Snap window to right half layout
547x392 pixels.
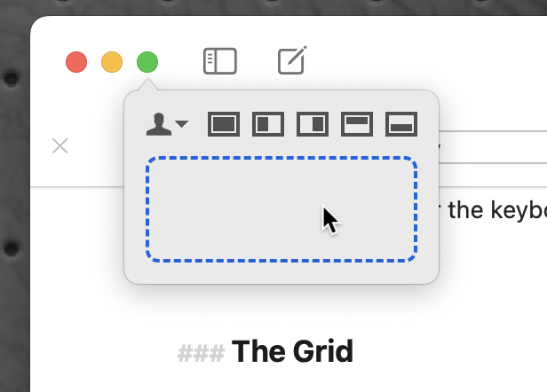[313, 124]
